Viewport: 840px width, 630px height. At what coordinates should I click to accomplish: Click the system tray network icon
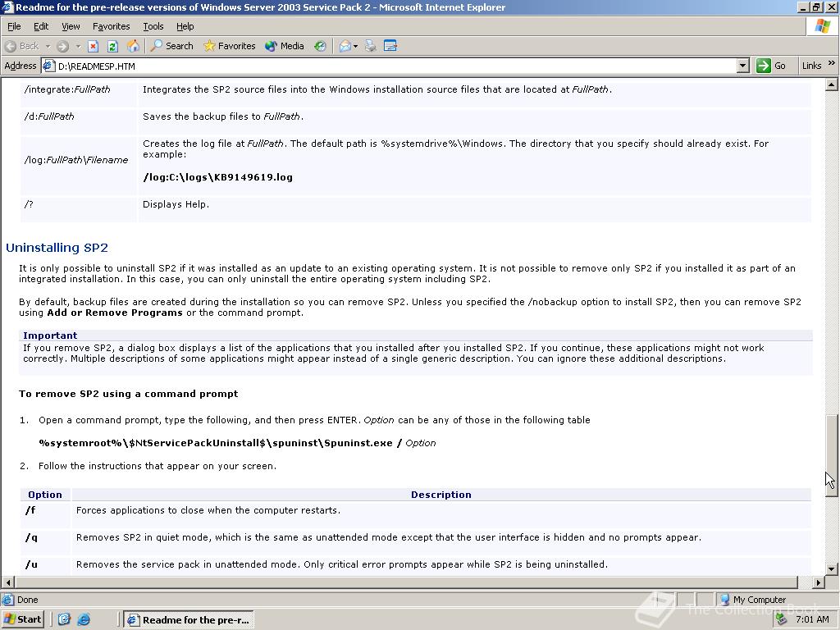point(781,619)
